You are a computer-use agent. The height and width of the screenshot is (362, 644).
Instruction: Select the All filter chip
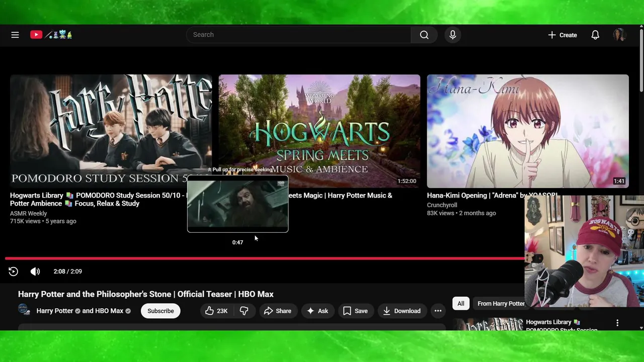click(x=461, y=303)
